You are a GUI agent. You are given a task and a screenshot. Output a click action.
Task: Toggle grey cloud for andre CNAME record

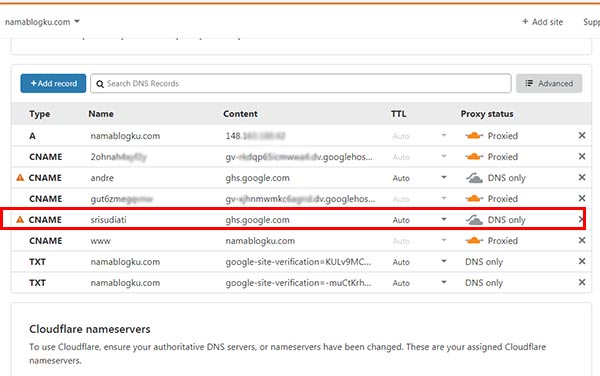(x=474, y=178)
